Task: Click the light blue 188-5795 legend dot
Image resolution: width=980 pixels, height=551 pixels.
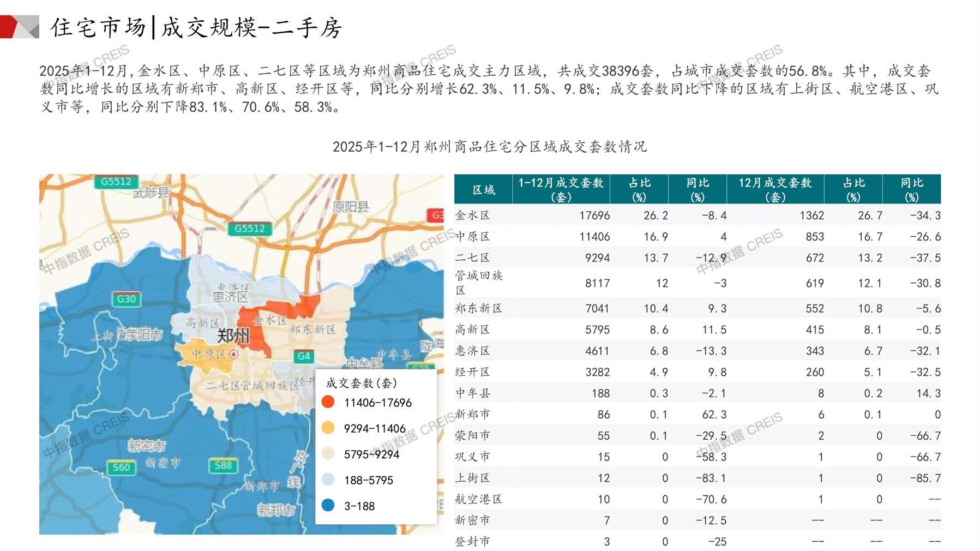Action: click(x=328, y=480)
